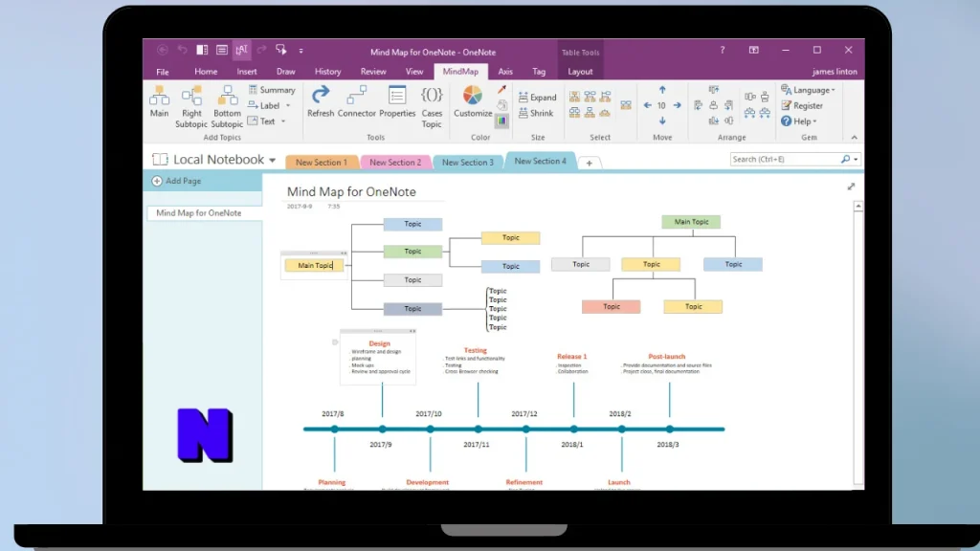Move topic down with the down arrow
Viewport: 980px width, 551px height.
(x=662, y=121)
